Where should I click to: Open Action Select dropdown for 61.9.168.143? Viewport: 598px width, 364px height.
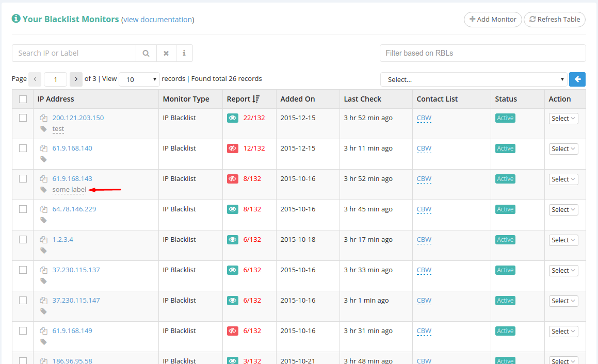point(563,179)
